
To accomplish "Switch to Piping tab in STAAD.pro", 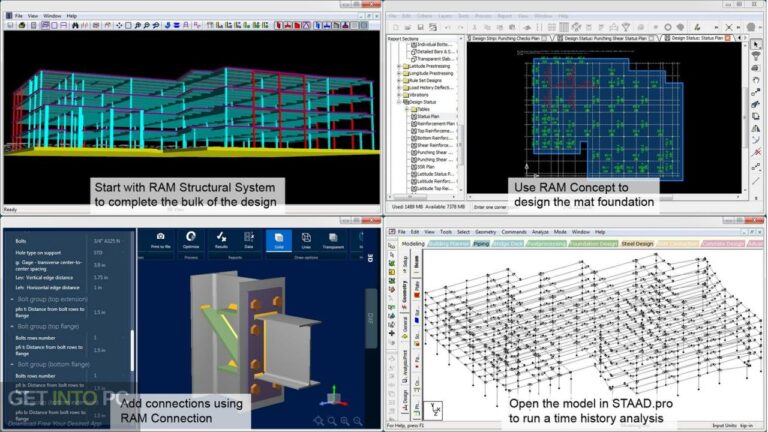I will click(481, 243).
